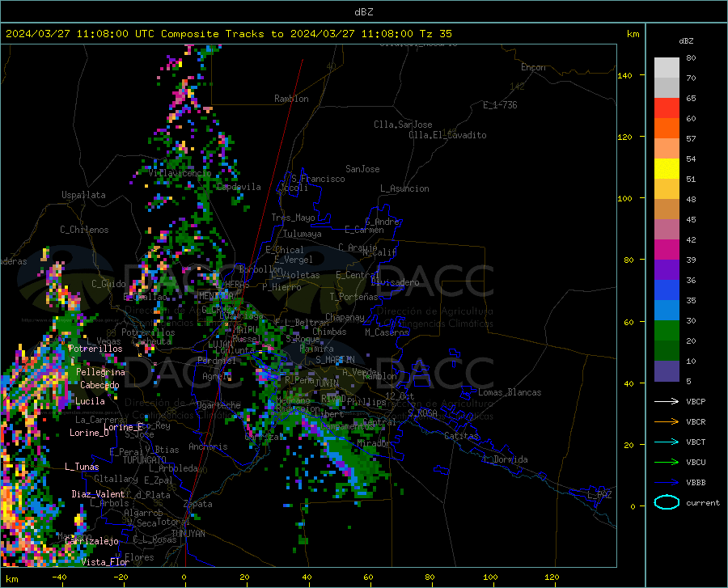The width and height of the screenshot is (728, 588).
Task: Click the 'L_PAZ' place label
Action: [x=599, y=495]
